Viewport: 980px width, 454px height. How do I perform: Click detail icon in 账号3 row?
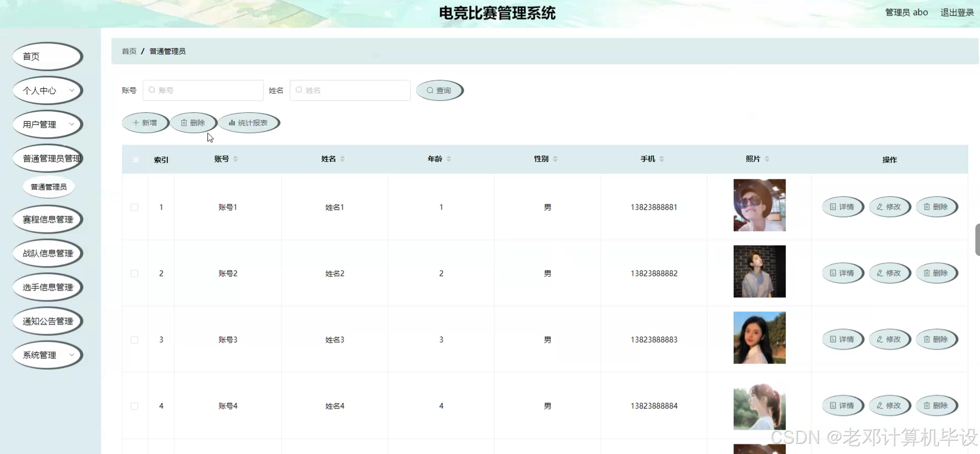tap(833, 339)
